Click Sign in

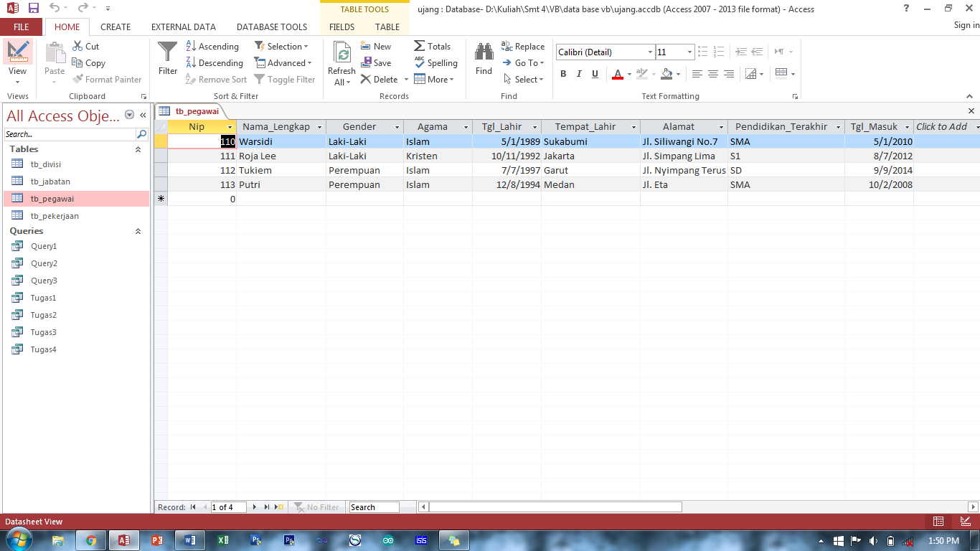[966, 25]
